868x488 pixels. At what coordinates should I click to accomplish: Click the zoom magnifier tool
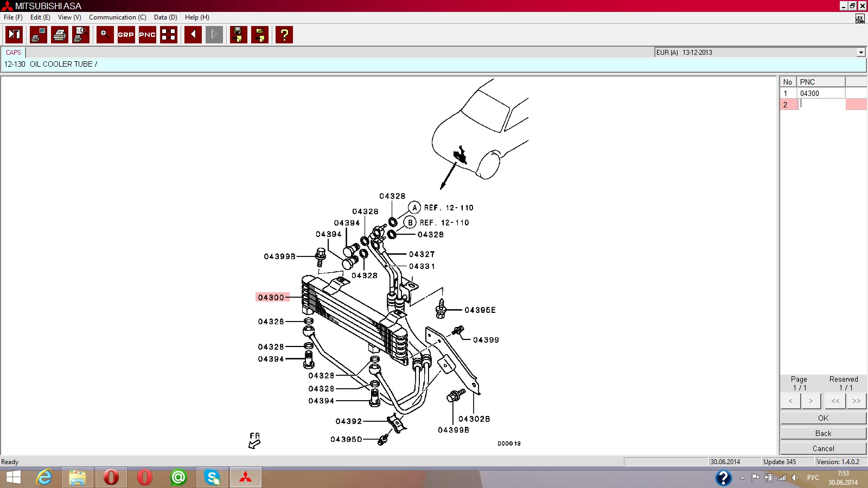tap(105, 35)
